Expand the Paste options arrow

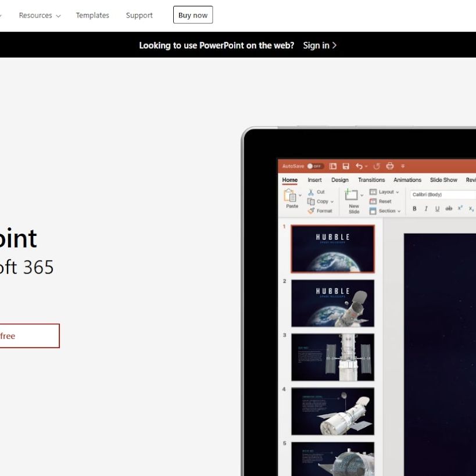(x=300, y=195)
